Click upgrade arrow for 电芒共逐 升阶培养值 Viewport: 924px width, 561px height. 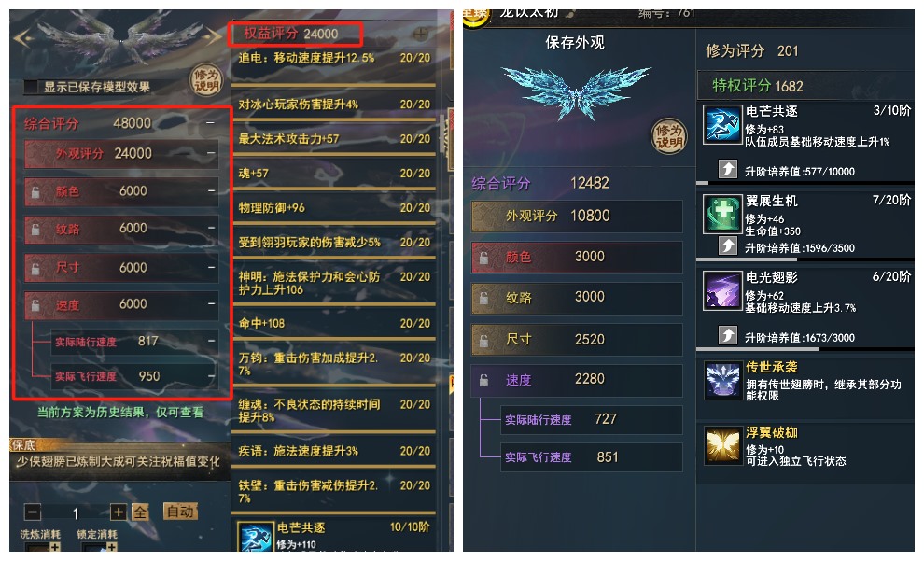[x=727, y=170]
